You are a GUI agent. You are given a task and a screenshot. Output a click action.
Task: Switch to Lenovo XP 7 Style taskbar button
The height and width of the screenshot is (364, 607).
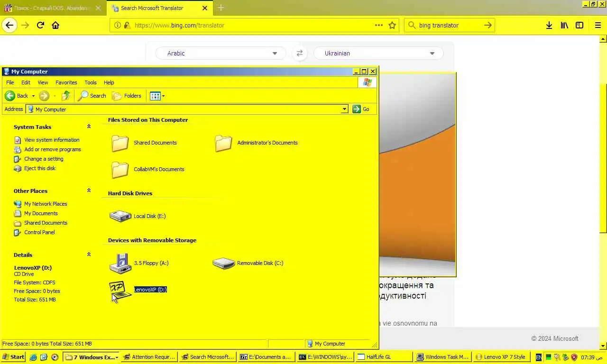click(502, 357)
